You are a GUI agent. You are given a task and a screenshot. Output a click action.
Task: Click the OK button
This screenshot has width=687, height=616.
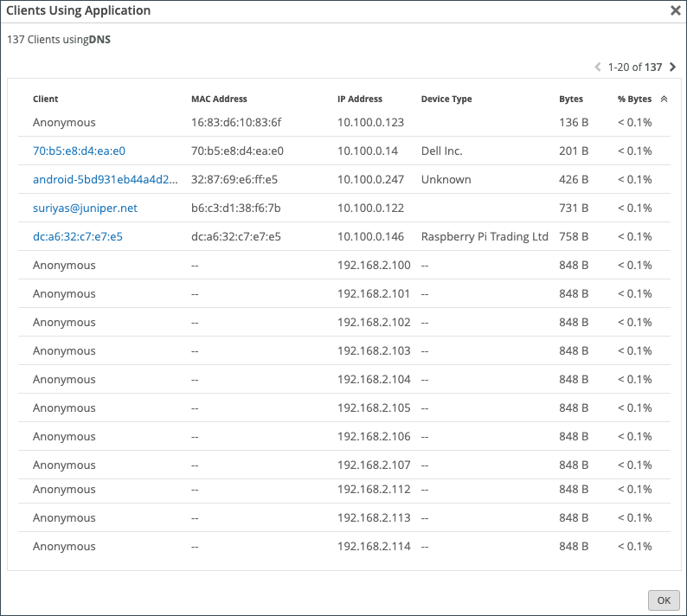pyautogui.click(x=663, y=600)
